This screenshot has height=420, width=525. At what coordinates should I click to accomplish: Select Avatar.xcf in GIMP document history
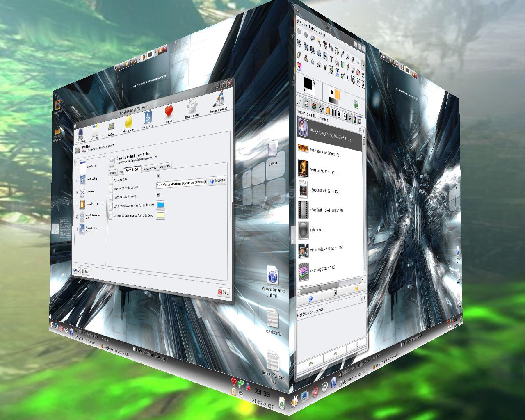coord(329,169)
